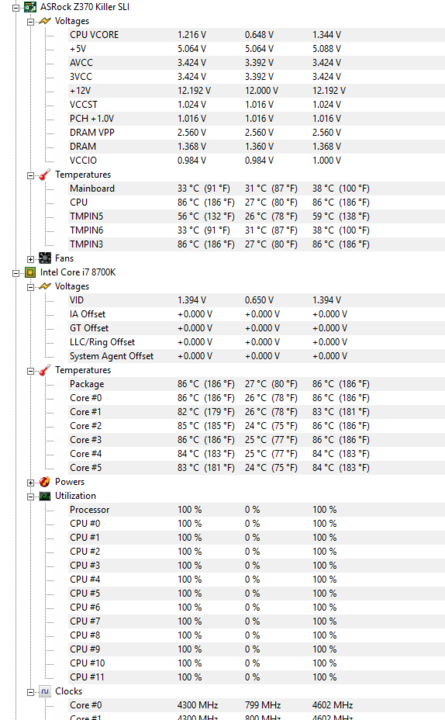Click the Powers flame icon
445x720 pixels.
[45, 482]
